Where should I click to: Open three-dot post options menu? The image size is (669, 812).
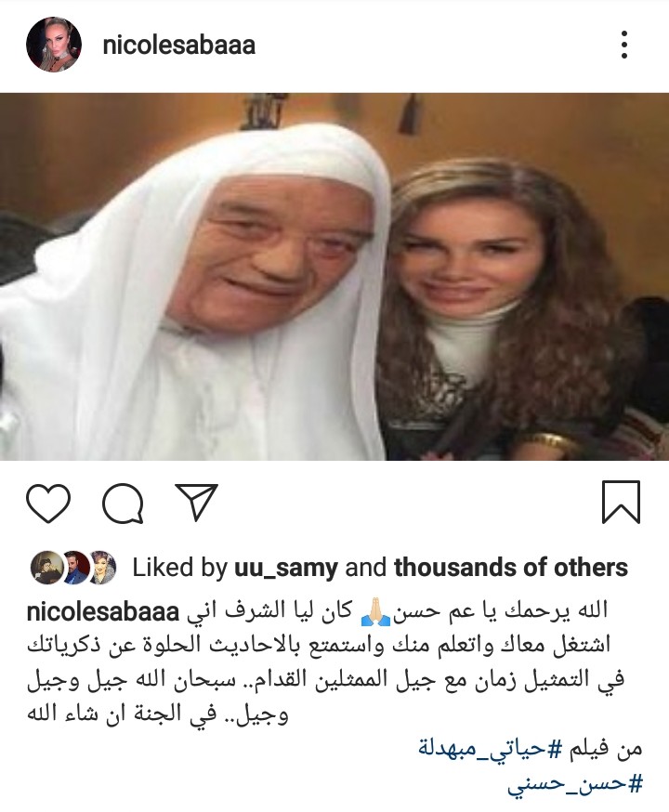coord(624,45)
